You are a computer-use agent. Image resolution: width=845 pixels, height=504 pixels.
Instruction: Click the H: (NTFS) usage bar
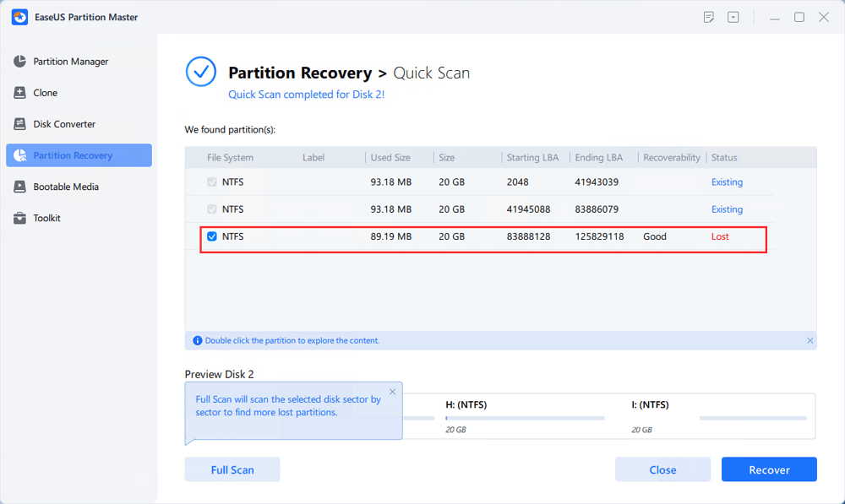tap(525, 418)
